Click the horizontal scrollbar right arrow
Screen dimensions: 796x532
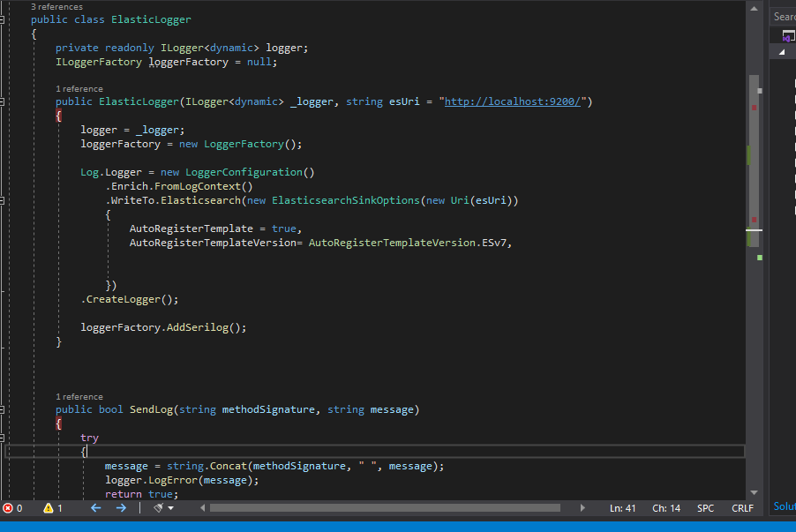pos(582,508)
